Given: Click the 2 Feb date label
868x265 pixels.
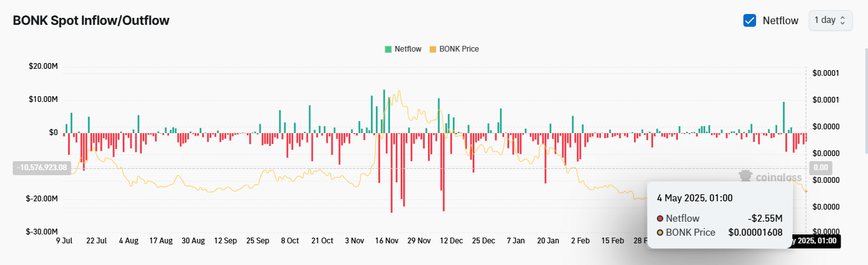Looking at the screenshot, I should tap(581, 241).
